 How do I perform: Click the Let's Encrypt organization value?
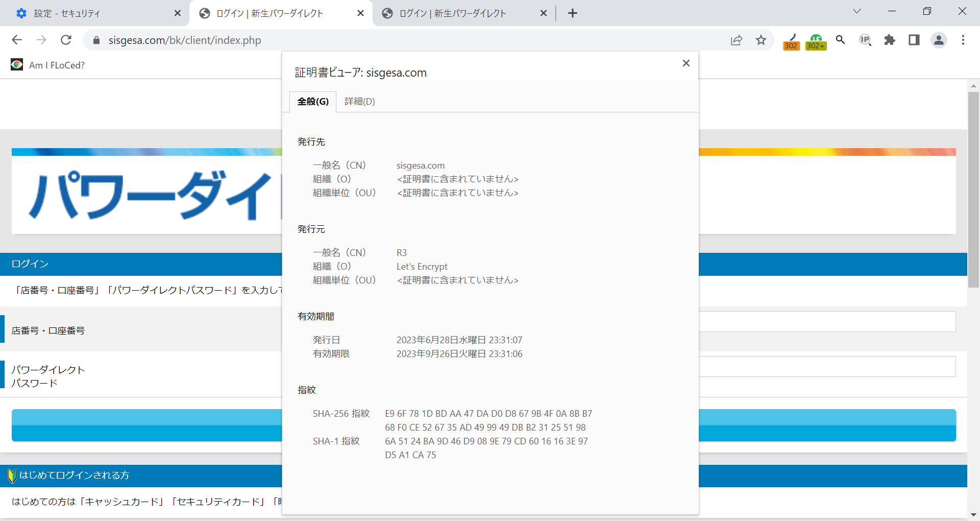(422, 267)
